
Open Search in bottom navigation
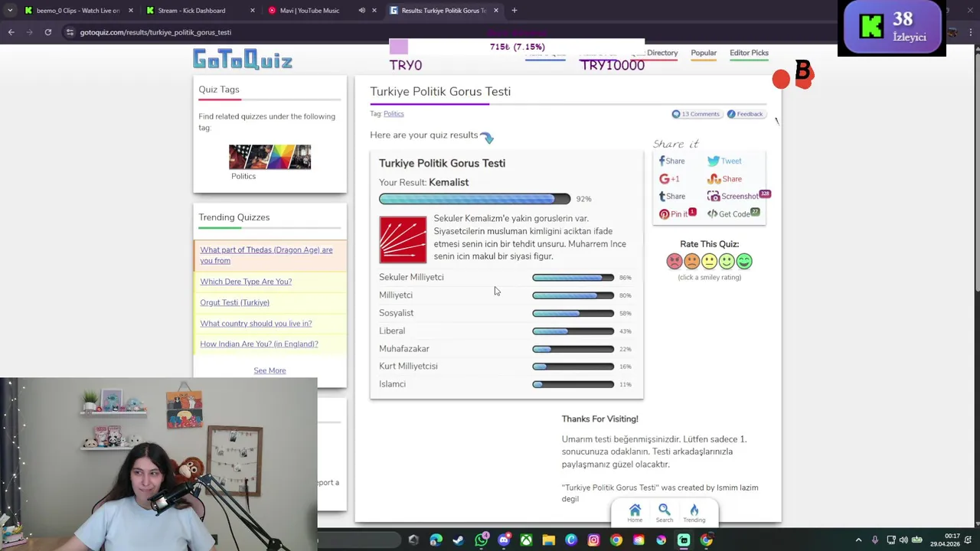tap(664, 514)
